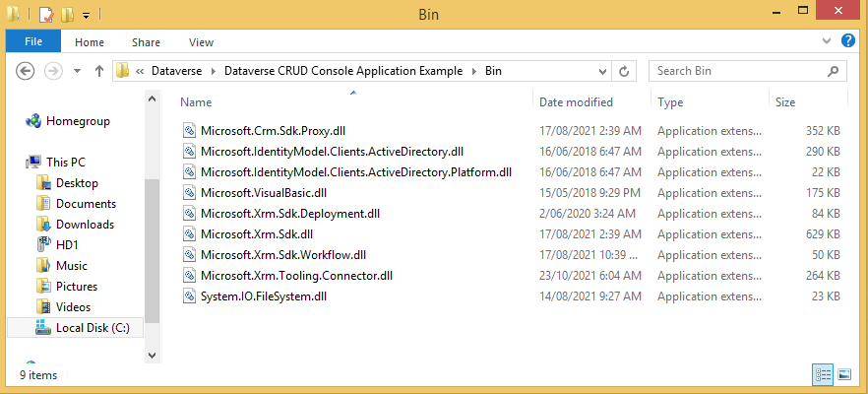Sort files by the Date modified column
This screenshot has height=394, width=868.
(x=576, y=102)
